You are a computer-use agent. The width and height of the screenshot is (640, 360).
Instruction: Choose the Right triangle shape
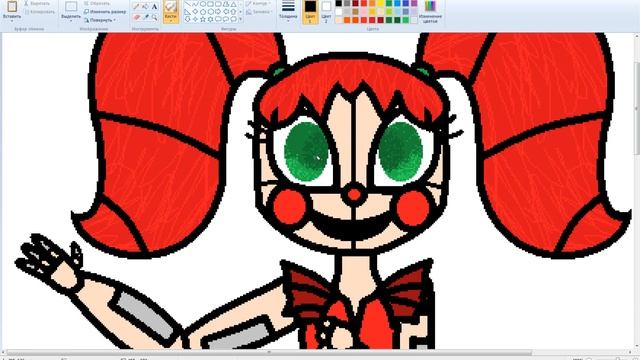187,12
